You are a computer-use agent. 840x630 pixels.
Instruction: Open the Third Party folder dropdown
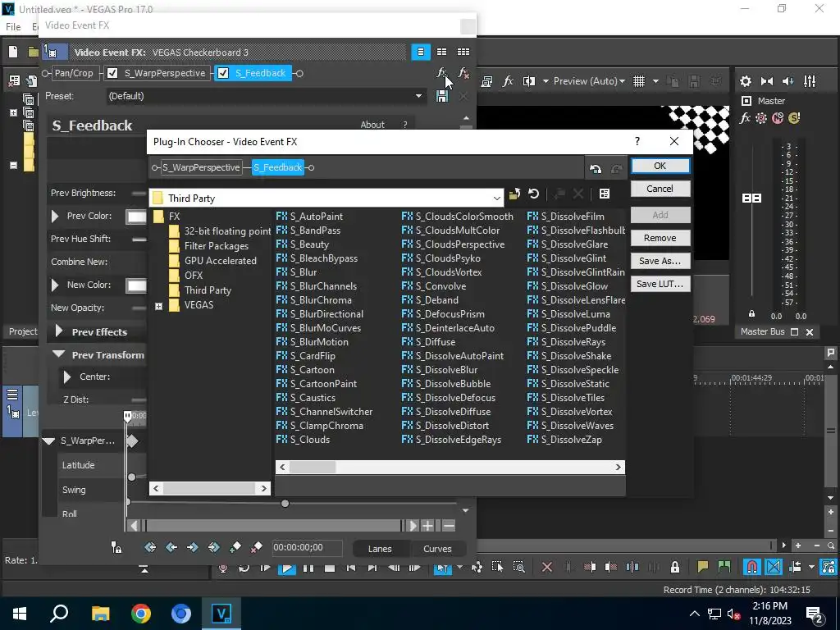[496, 199]
